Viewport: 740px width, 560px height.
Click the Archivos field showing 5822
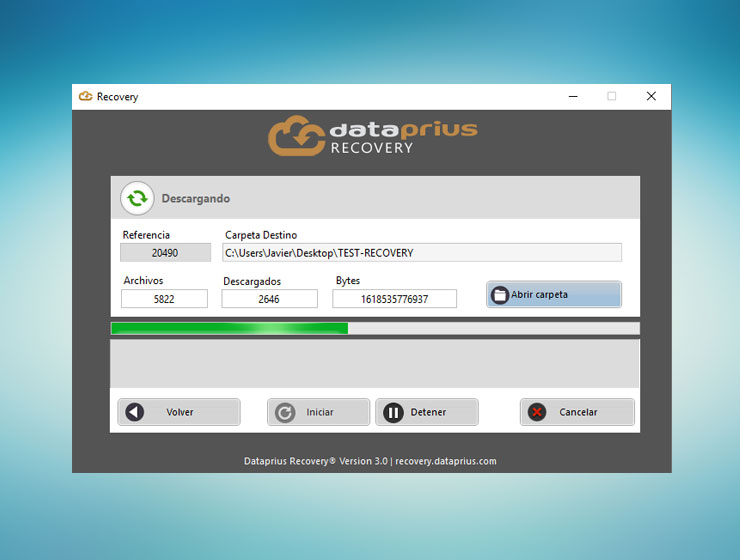[x=164, y=299]
